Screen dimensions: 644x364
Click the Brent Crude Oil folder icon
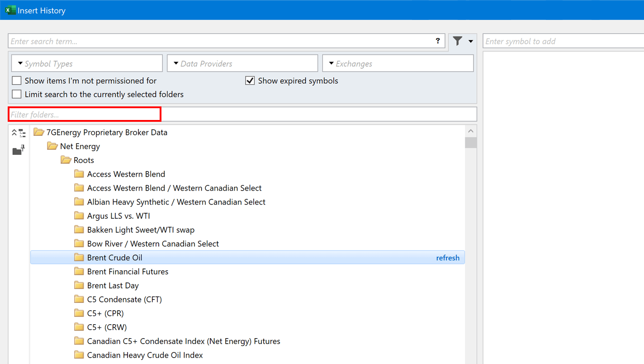click(79, 258)
